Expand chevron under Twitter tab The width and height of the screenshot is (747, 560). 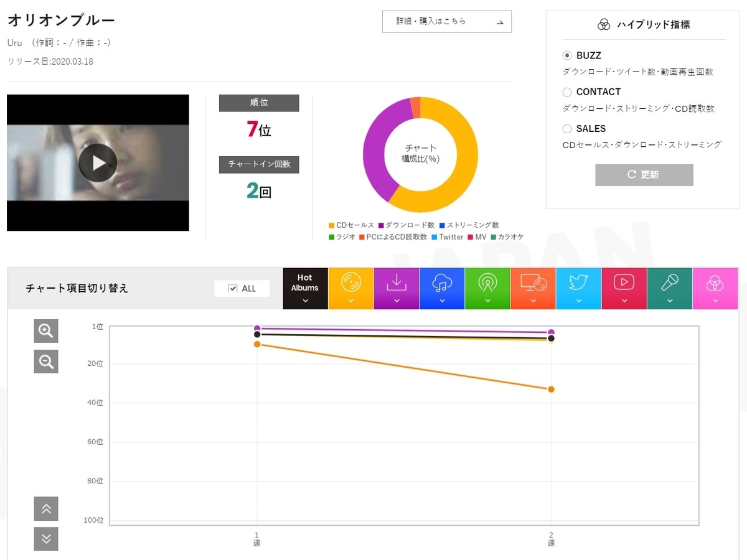[579, 301]
